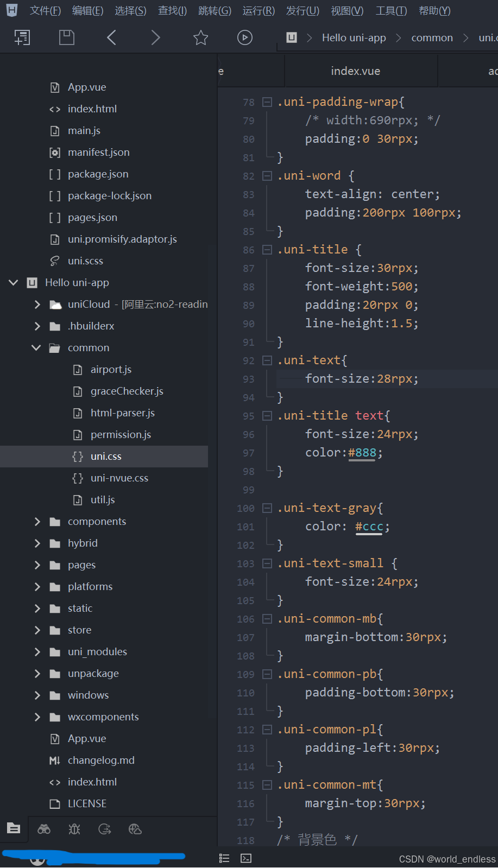Screen dimensions: 498x868
Task: Click the #888 color value on line 97
Action: 362,453
